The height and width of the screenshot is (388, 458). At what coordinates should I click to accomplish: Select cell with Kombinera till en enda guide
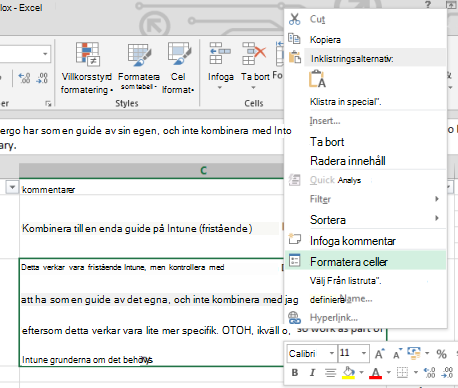tap(151, 227)
